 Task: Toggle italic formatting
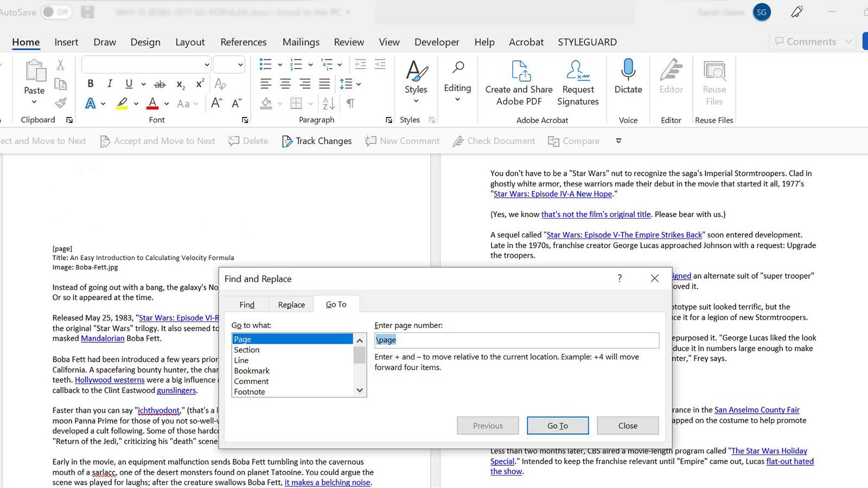tap(110, 84)
